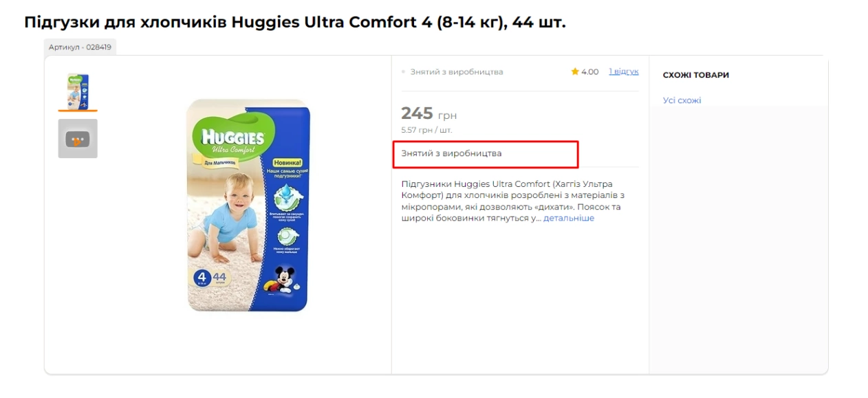868x398 pixels.
Task: Click the 5.57 грн / шт. unit price
Action: point(427,130)
